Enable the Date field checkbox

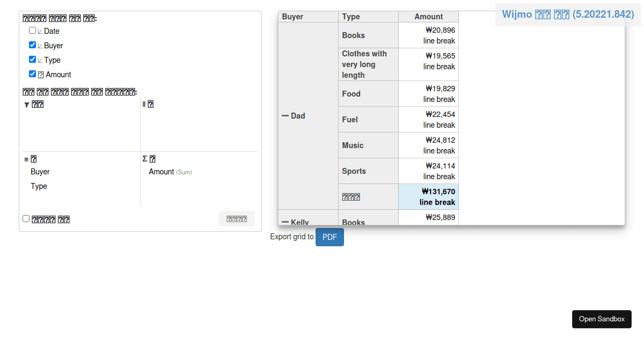33,31
